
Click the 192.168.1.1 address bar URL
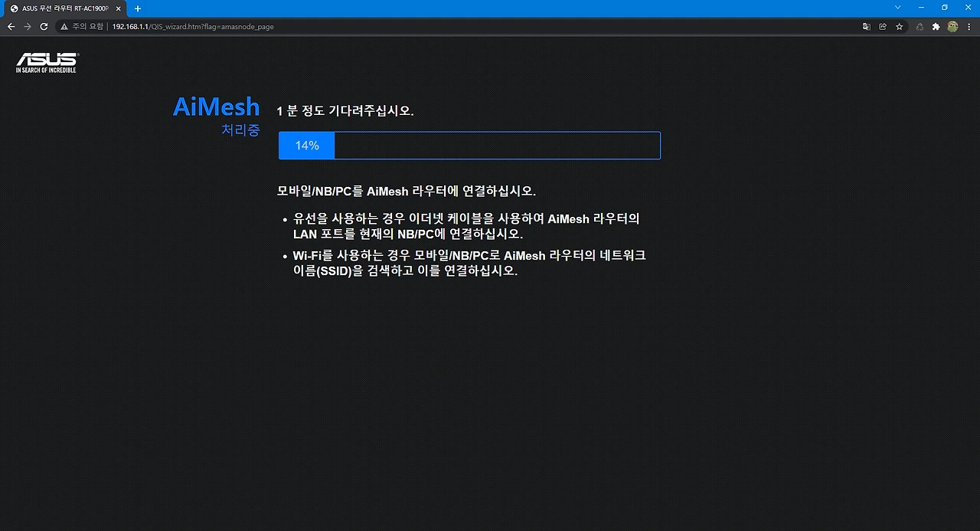click(x=132, y=26)
